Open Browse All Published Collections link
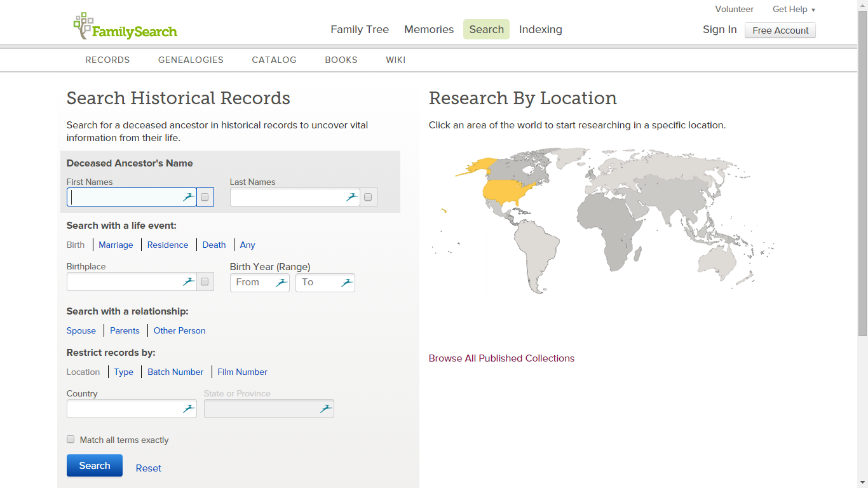This screenshot has width=868, height=488. click(501, 358)
